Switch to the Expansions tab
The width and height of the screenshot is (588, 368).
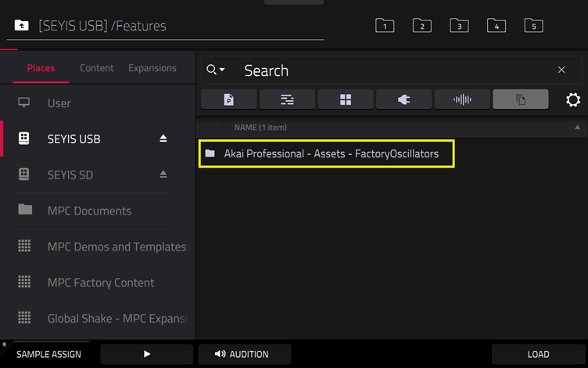(152, 68)
